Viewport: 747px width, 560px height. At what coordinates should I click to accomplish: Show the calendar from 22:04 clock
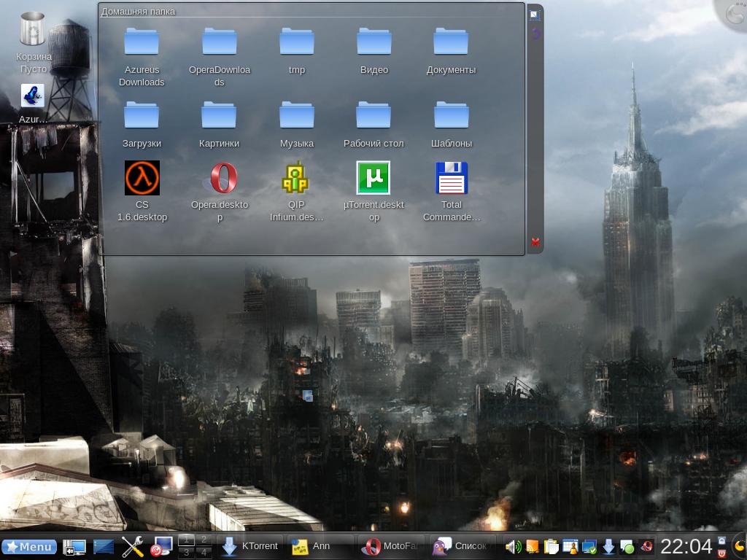[x=686, y=546]
